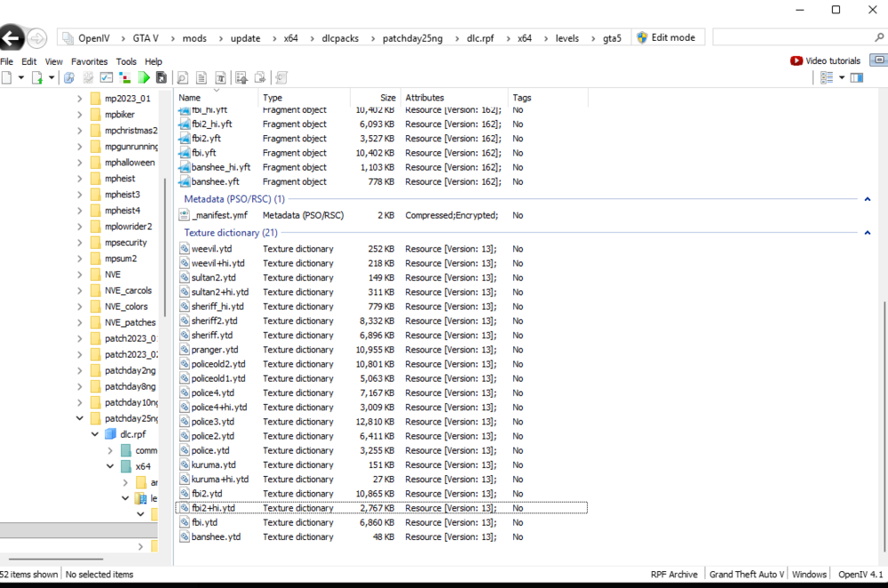Toggle the preview pane layout button
Image resolution: width=888 pixels, height=588 pixels.
[x=857, y=77]
